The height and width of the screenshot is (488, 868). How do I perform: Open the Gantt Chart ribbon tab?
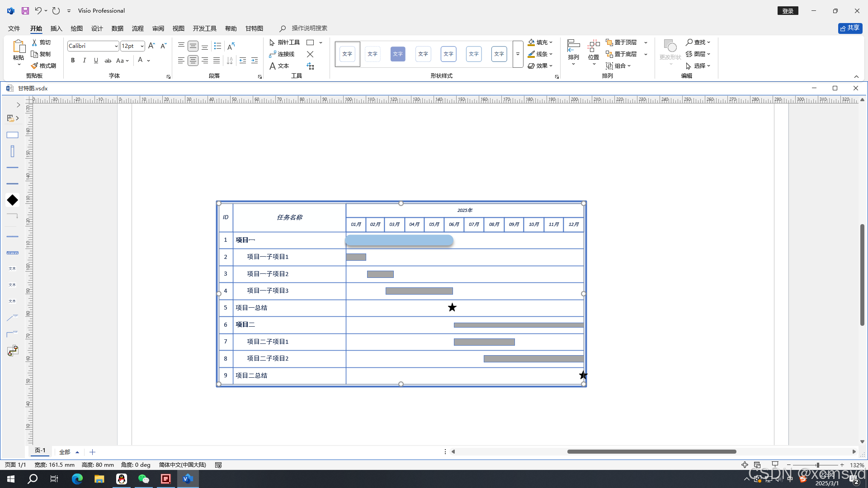click(x=254, y=28)
